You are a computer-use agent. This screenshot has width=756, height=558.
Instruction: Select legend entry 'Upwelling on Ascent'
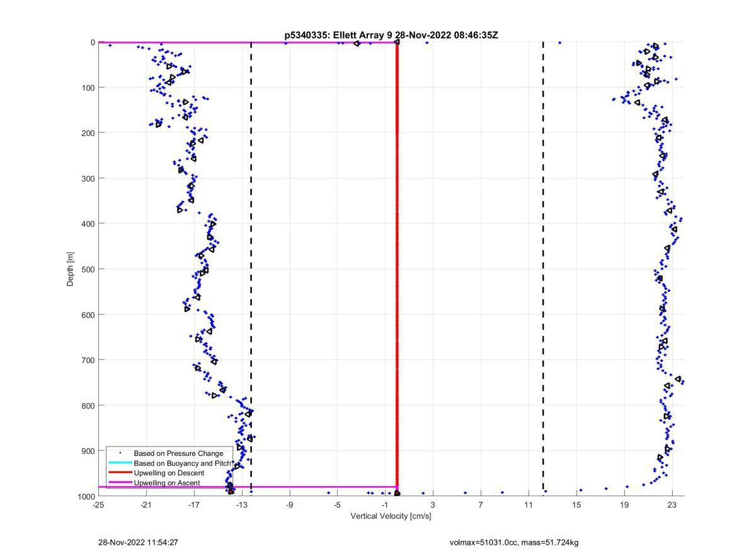(166, 483)
